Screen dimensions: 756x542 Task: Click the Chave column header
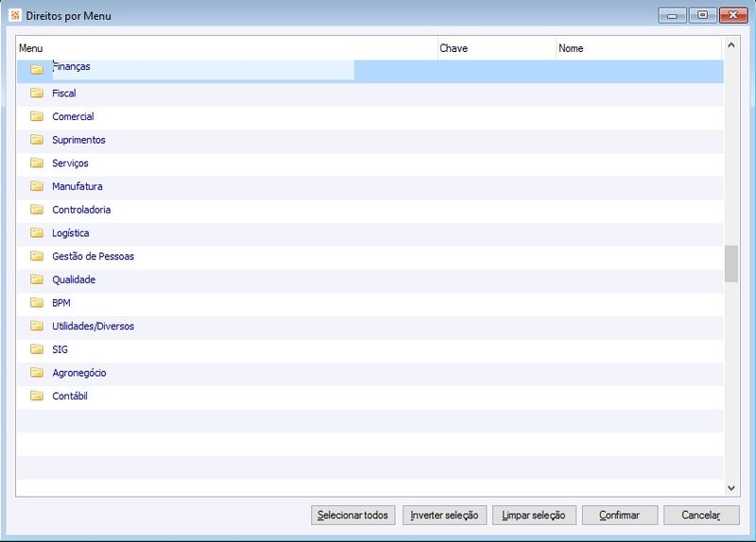pyautogui.click(x=497, y=48)
